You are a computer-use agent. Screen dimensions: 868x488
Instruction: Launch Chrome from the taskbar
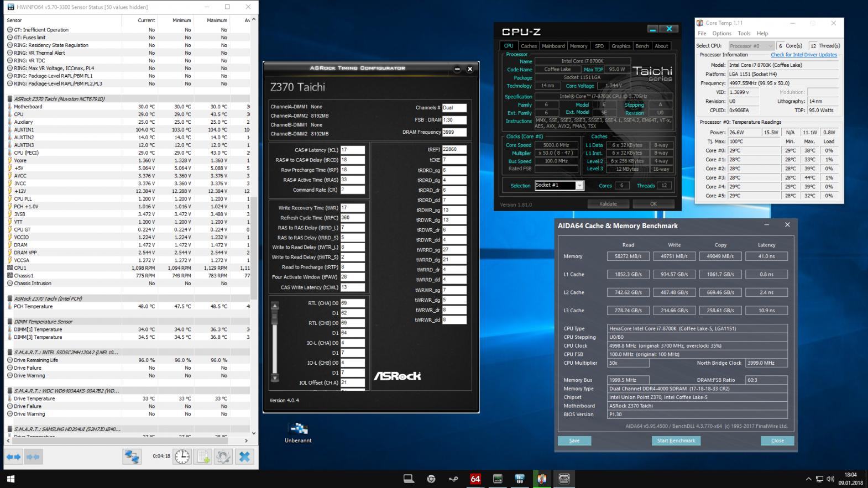431,479
